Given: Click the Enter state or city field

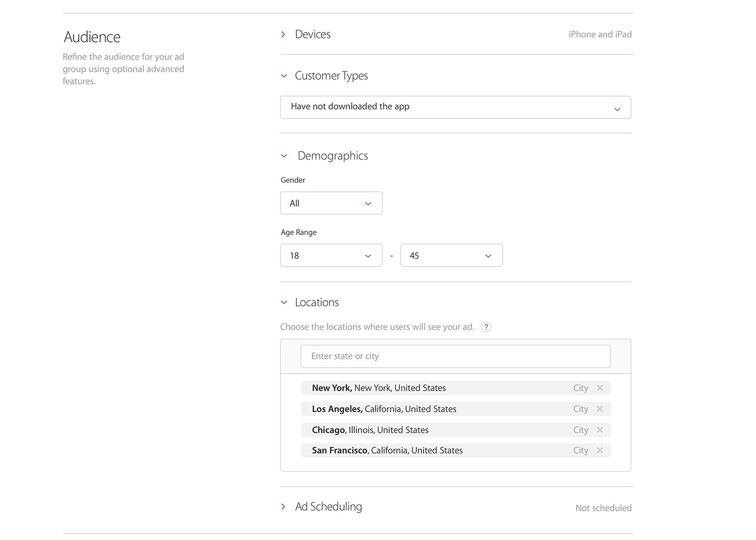Looking at the screenshot, I should pos(455,356).
